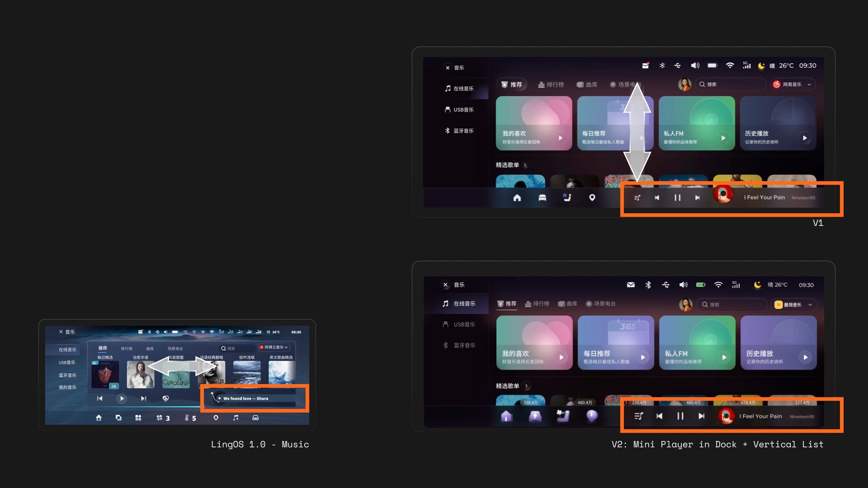Play 历史播放 card in V2
This screenshot has width=868, height=488.
click(x=806, y=357)
